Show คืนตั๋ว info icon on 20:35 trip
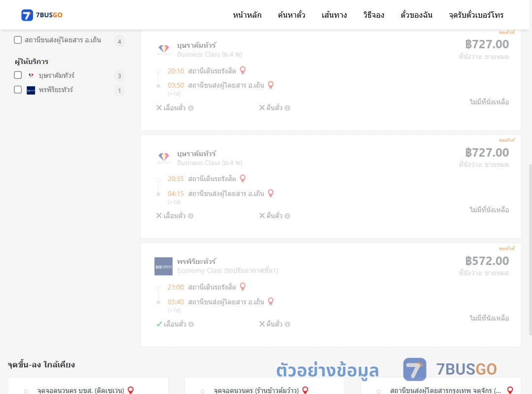Screen dimensions: 532x394 287,216
